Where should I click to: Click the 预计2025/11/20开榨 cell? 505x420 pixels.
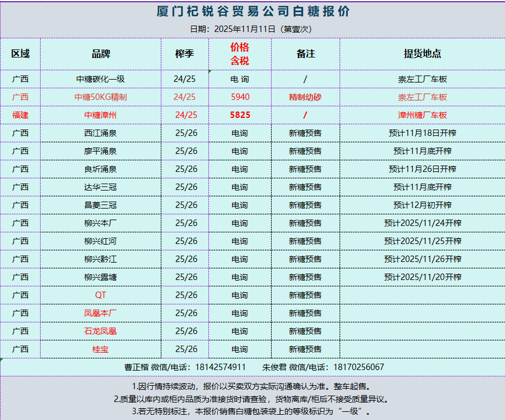(422, 278)
